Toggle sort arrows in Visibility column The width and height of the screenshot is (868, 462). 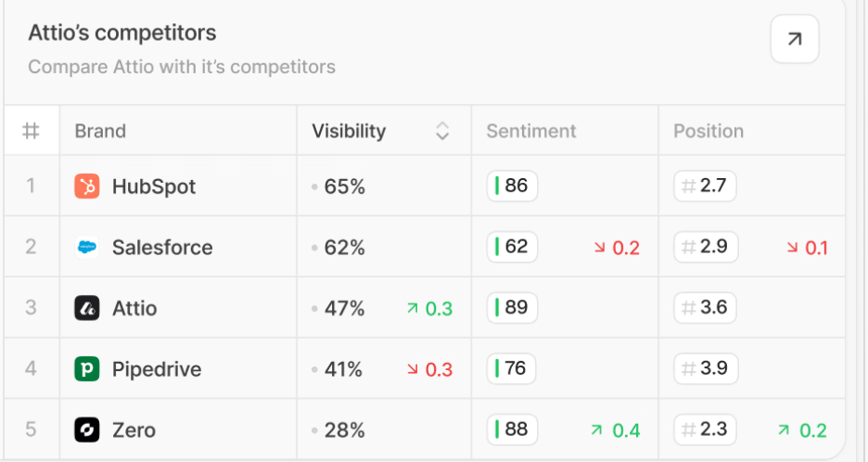pyautogui.click(x=442, y=132)
